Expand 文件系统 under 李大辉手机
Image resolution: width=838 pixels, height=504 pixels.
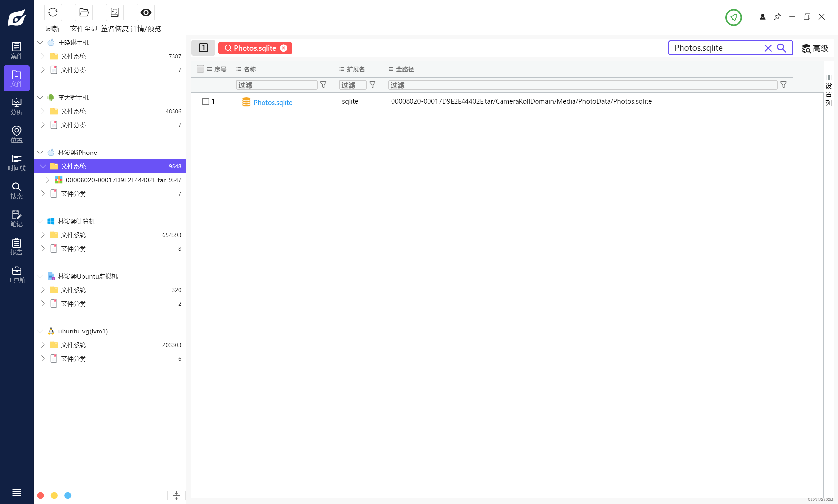43,111
